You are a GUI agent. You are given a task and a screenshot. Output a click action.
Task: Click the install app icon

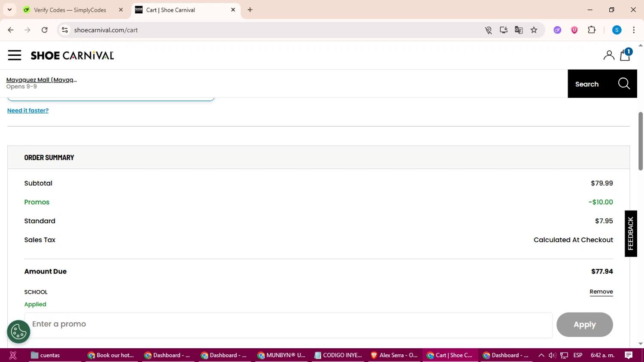click(x=504, y=30)
